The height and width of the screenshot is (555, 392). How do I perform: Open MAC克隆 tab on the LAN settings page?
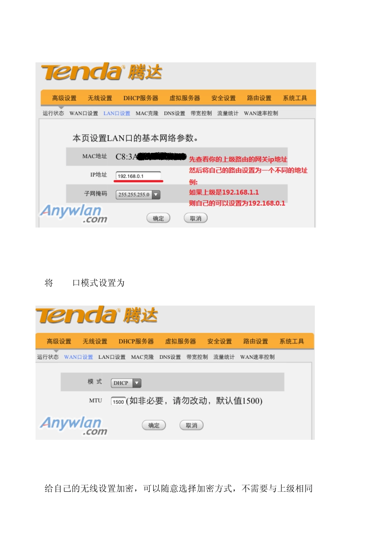click(x=147, y=113)
